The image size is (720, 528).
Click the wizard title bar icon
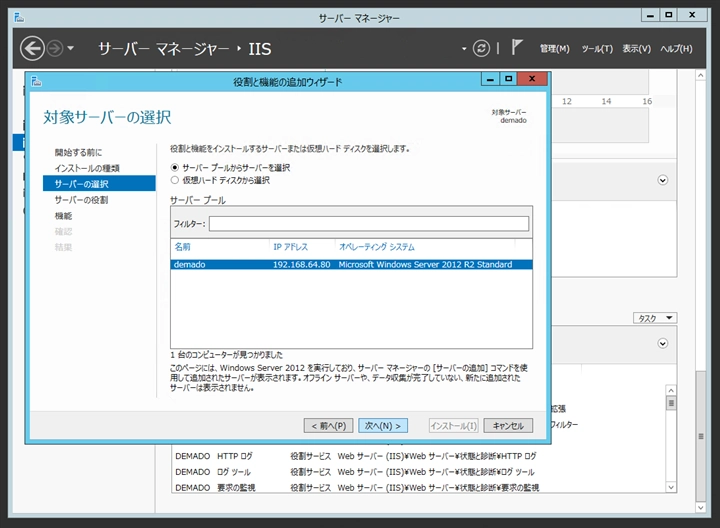(x=36, y=82)
